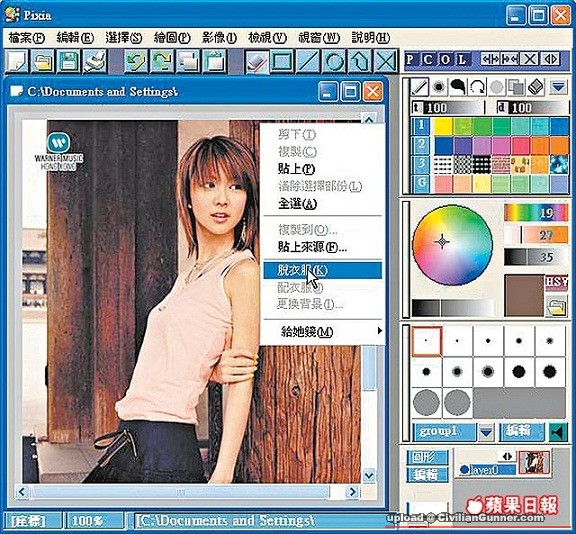576x534 pixels.
Task: Pick a hue on the color wheel
Action: pyautogui.click(x=452, y=245)
